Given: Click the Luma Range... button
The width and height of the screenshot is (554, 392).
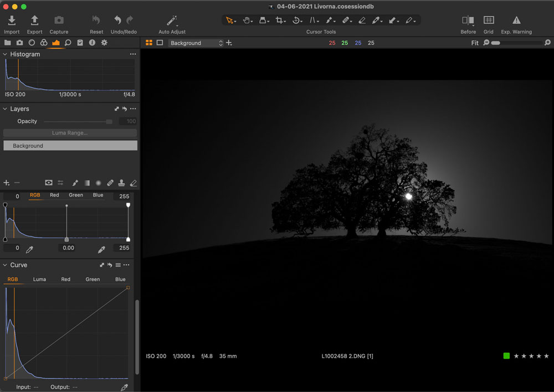Looking at the screenshot, I should [x=70, y=133].
